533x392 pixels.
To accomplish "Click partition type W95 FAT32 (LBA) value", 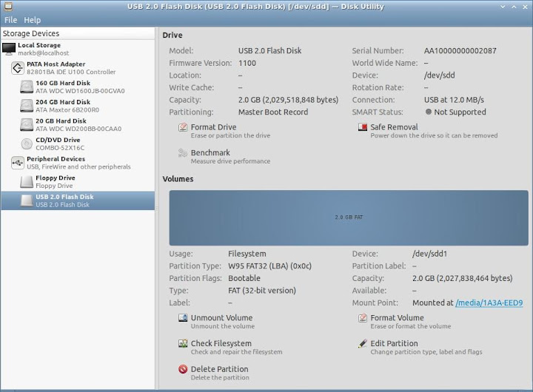I will pos(269,266).
